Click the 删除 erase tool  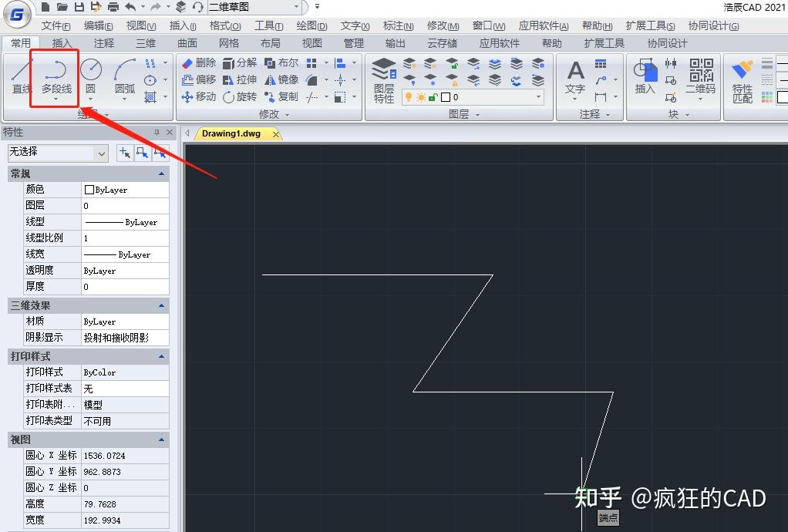[x=198, y=62]
